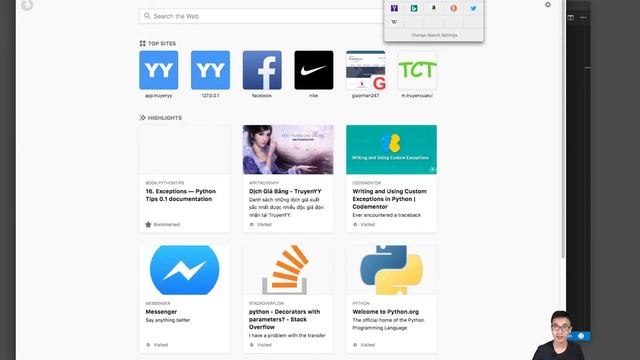Open '16. Exceptions — Python Tips' highlight
Screen dimensions: 640x360
click(x=181, y=195)
